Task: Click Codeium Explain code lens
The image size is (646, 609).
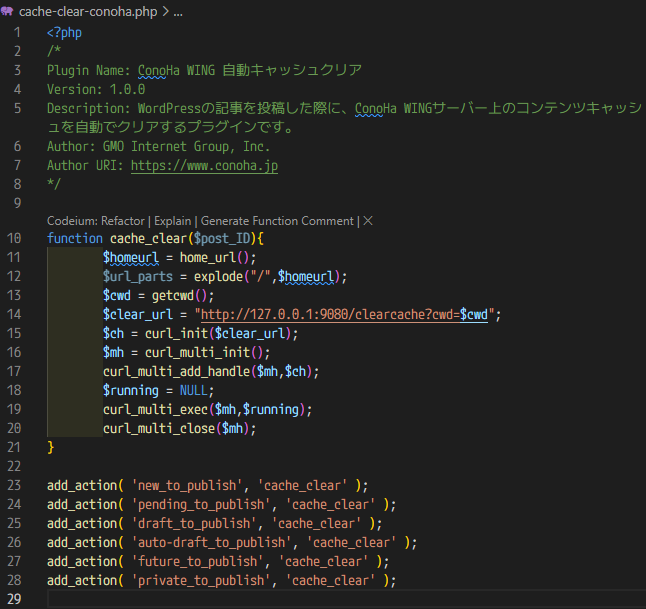Action: coord(173,220)
